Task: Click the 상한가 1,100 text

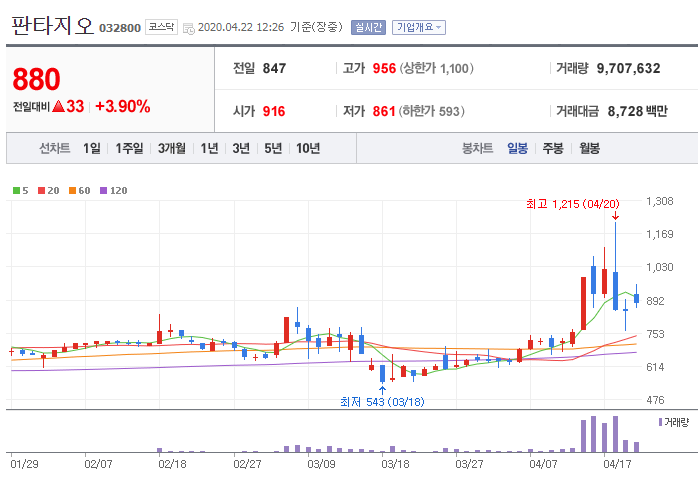Action: click(436, 68)
